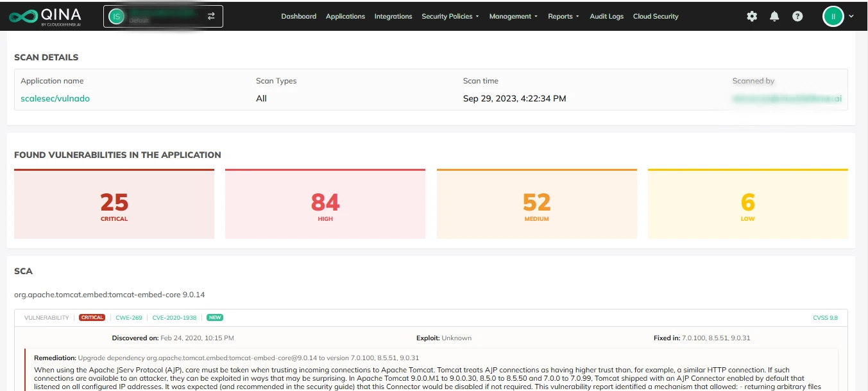Open the scalesec/vulnado application link
The height and width of the screenshot is (391, 868).
55,99
